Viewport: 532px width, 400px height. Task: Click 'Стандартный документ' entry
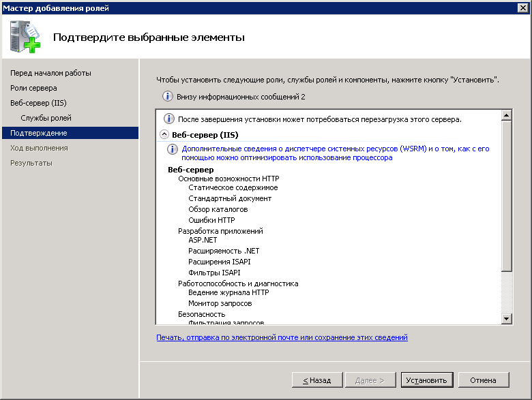pos(230,198)
